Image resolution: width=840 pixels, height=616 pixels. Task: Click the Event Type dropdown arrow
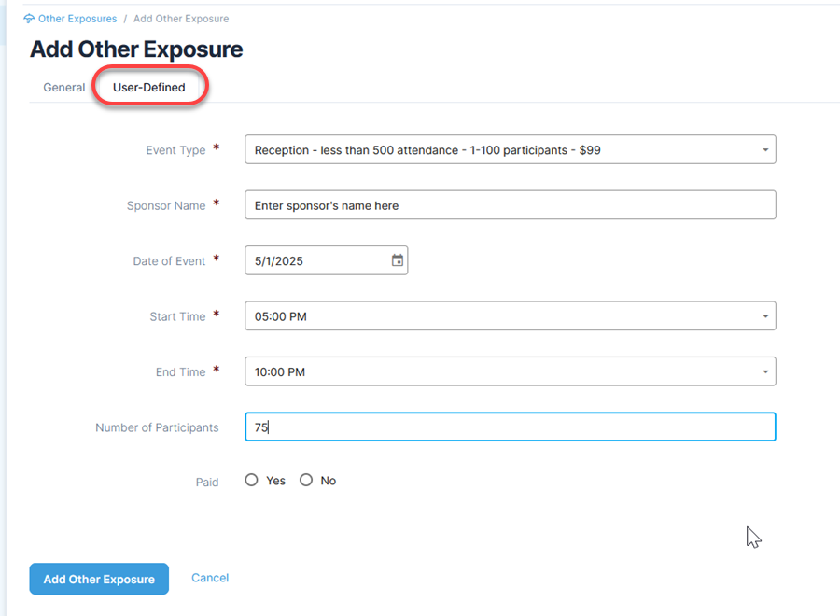(765, 150)
